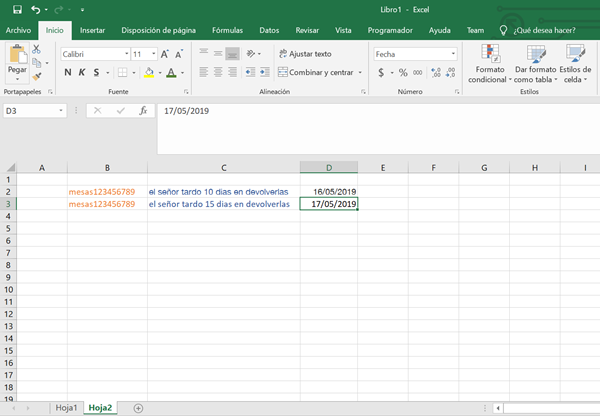Click the Paste (Pegar) clipboard icon
Viewport: 600px width, 416px height.
point(17,58)
